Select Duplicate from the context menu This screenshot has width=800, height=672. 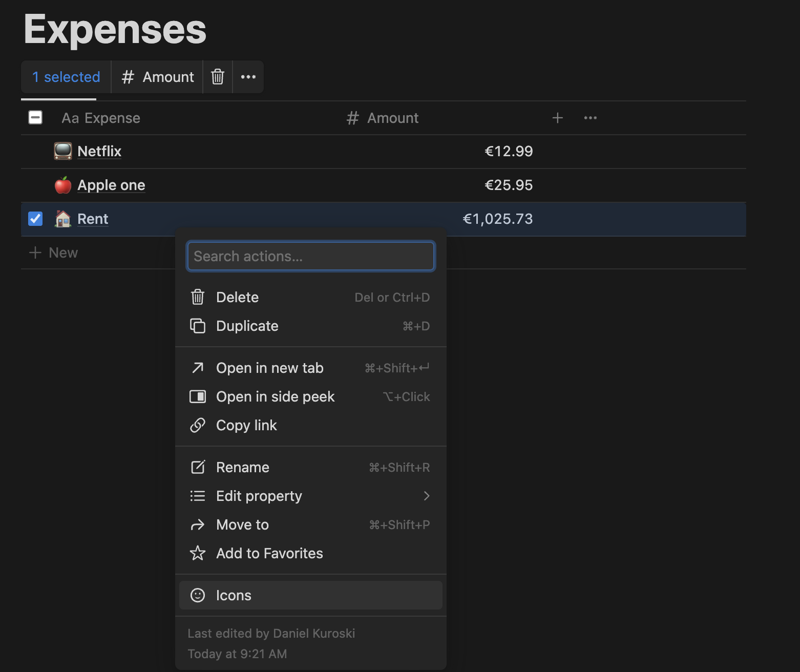pos(247,326)
